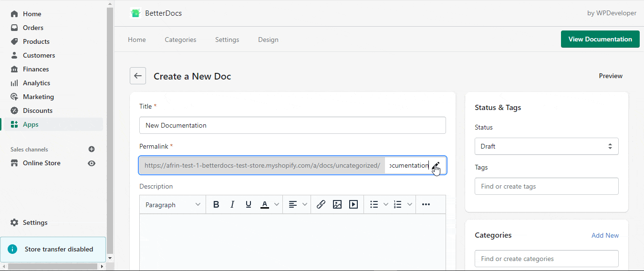The height and width of the screenshot is (271, 644).
Task: Click the Preview link
Action: coord(611,76)
